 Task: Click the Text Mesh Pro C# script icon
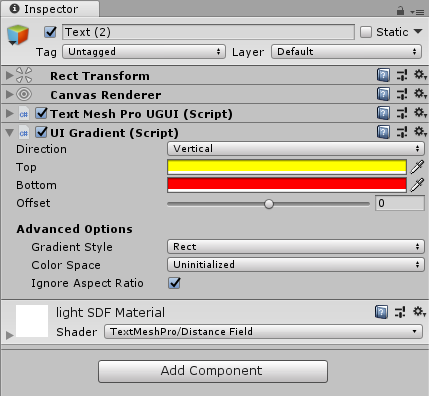point(24,114)
